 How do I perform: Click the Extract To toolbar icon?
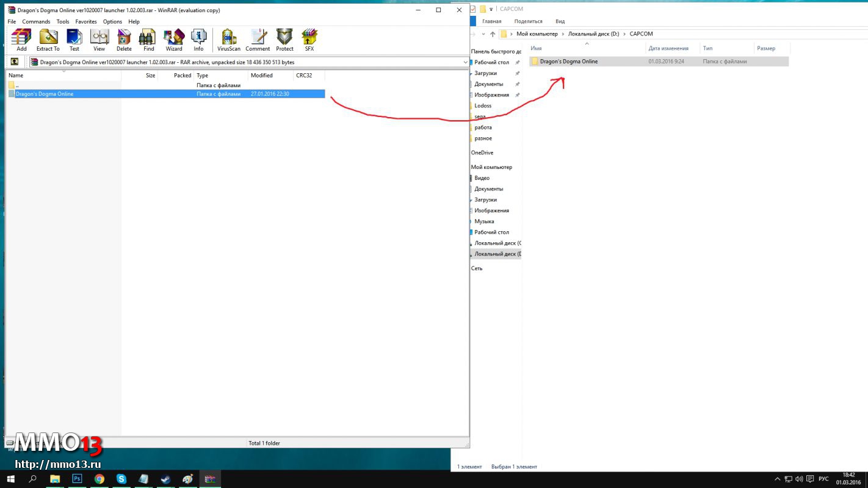point(48,40)
